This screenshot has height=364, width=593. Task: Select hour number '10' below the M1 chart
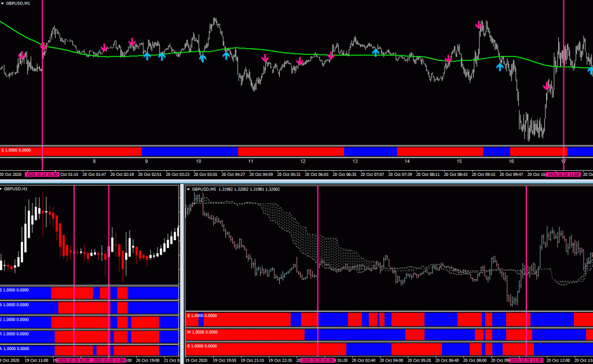point(199,161)
